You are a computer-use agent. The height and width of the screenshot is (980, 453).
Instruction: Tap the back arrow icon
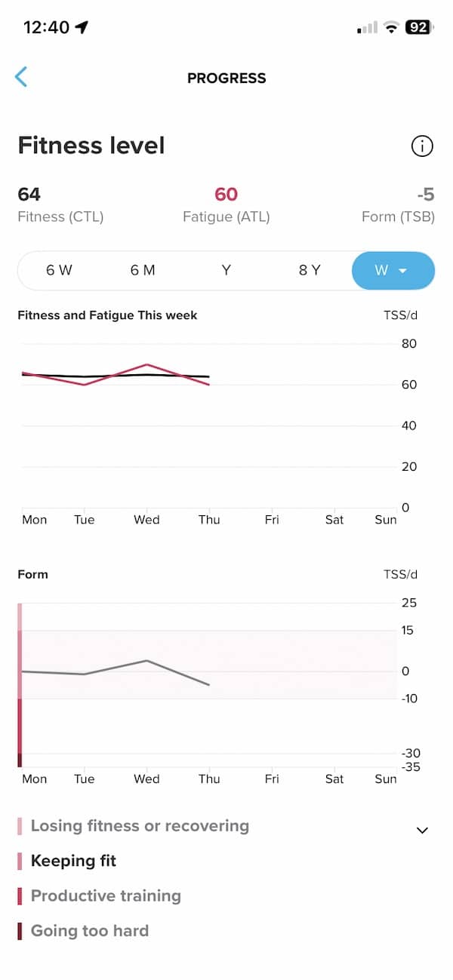pyautogui.click(x=21, y=77)
